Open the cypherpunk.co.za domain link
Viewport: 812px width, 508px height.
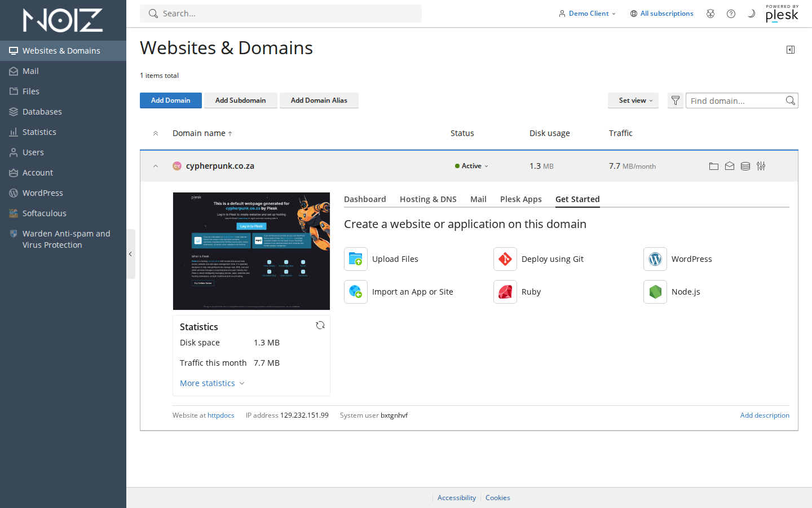point(220,166)
